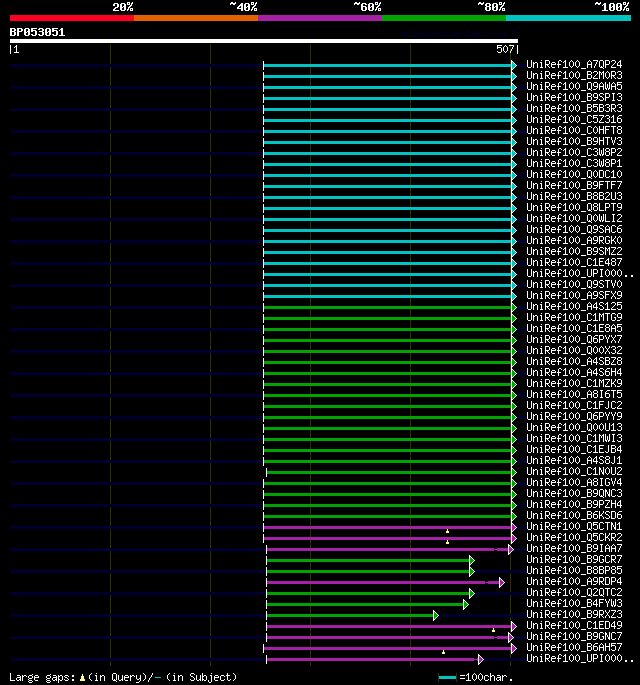Click the yellow gap marker in the Large gaps legend
The image size is (640, 685).
(x=82, y=678)
